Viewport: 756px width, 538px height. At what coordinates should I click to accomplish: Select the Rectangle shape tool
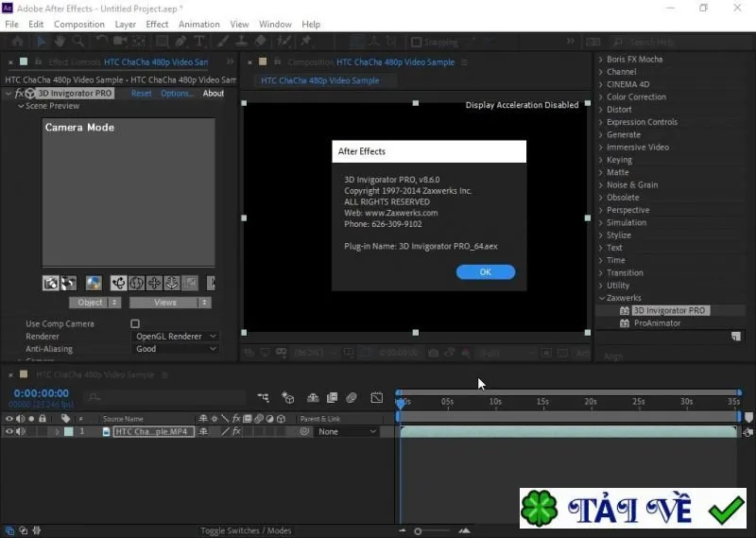[x=162, y=42]
